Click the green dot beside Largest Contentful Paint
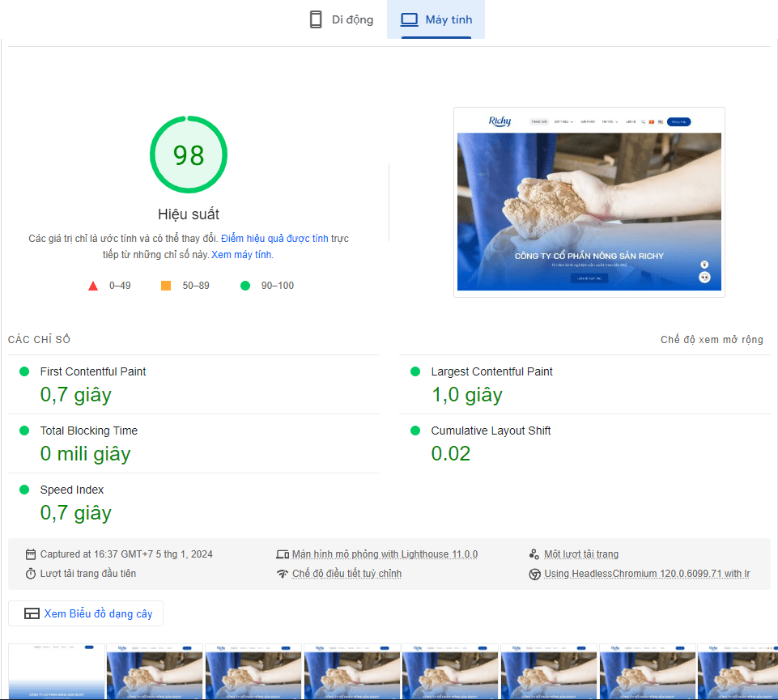 pos(415,371)
